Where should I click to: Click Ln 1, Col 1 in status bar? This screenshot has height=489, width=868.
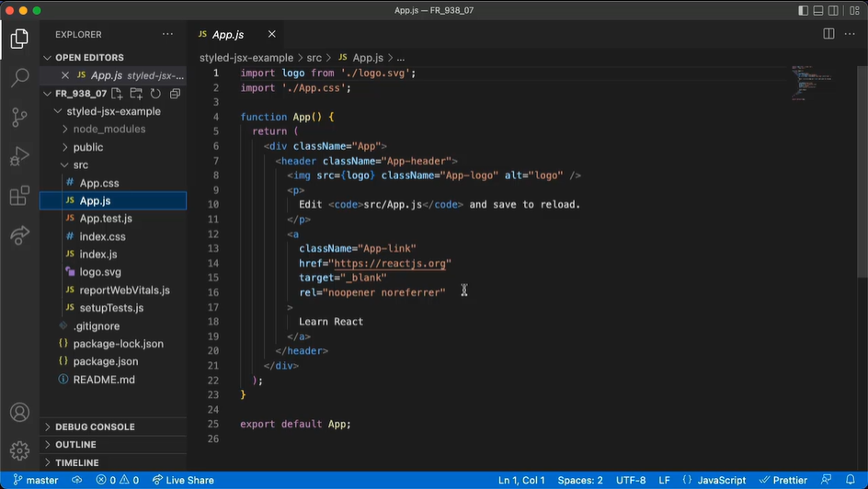[521, 480]
